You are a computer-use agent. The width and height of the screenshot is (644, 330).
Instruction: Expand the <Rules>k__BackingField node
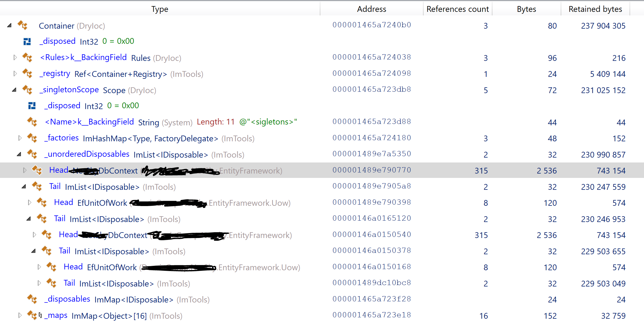tap(15, 57)
